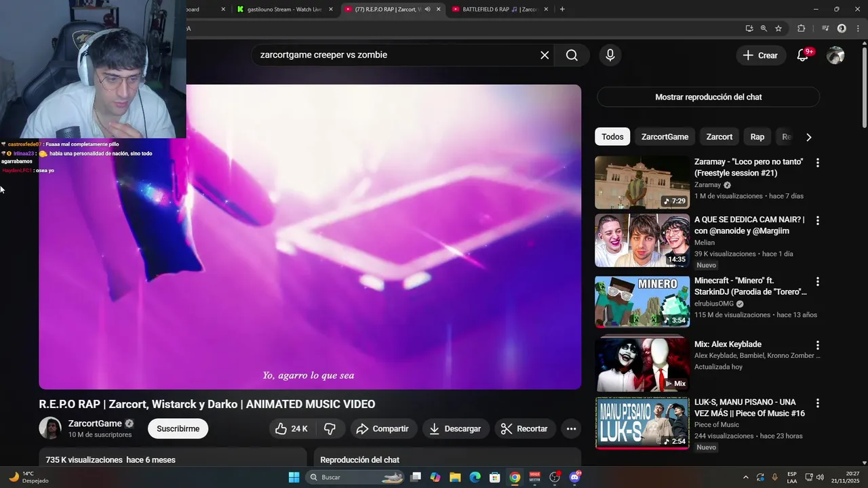Open A QUE SE DEDICA CAM NAIR thumbnail
The height and width of the screenshot is (488, 868).
pyautogui.click(x=642, y=241)
